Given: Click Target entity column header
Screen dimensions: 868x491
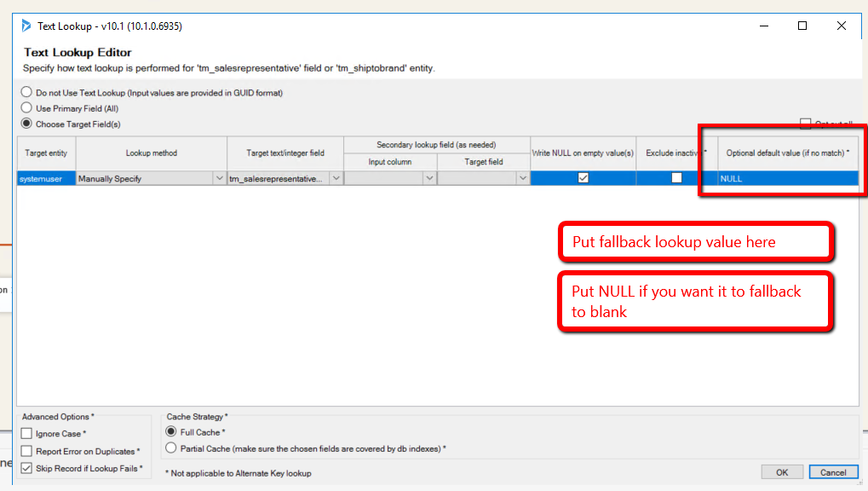Looking at the screenshot, I should tap(46, 153).
